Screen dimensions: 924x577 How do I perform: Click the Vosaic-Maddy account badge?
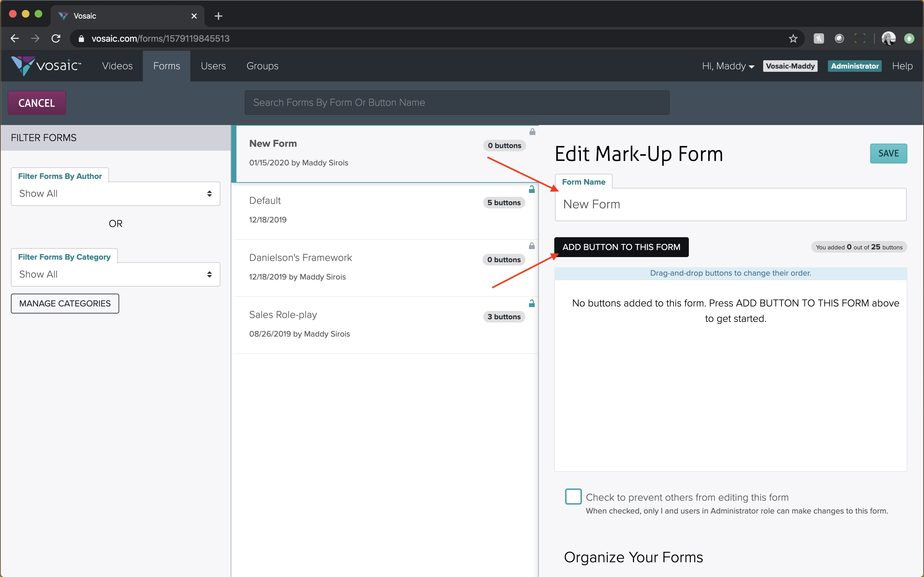790,66
